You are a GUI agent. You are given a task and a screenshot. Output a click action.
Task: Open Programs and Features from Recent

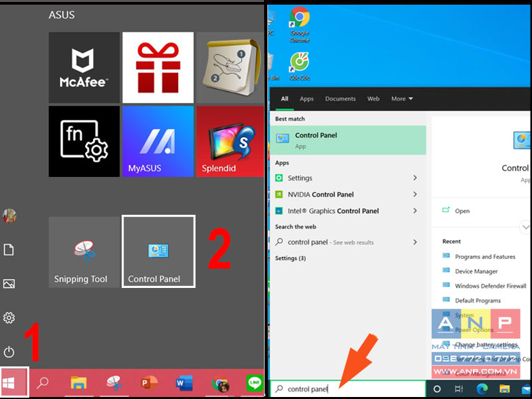point(485,257)
